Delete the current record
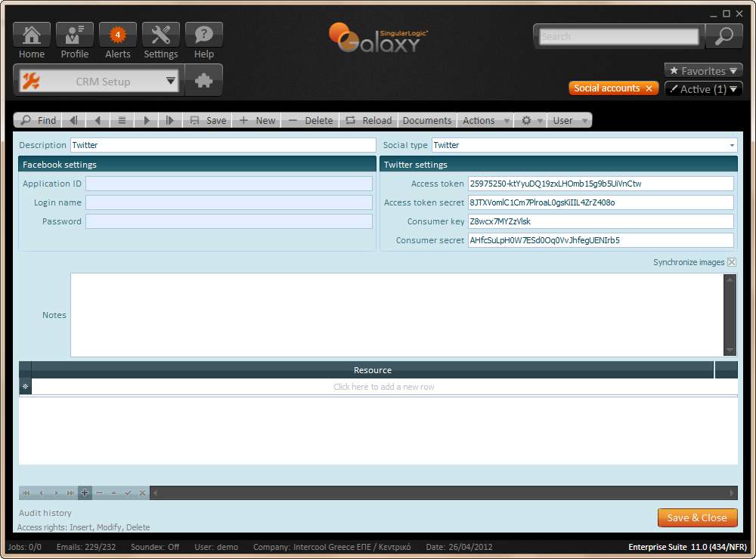This screenshot has width=756, height=559. coord(310,120)
